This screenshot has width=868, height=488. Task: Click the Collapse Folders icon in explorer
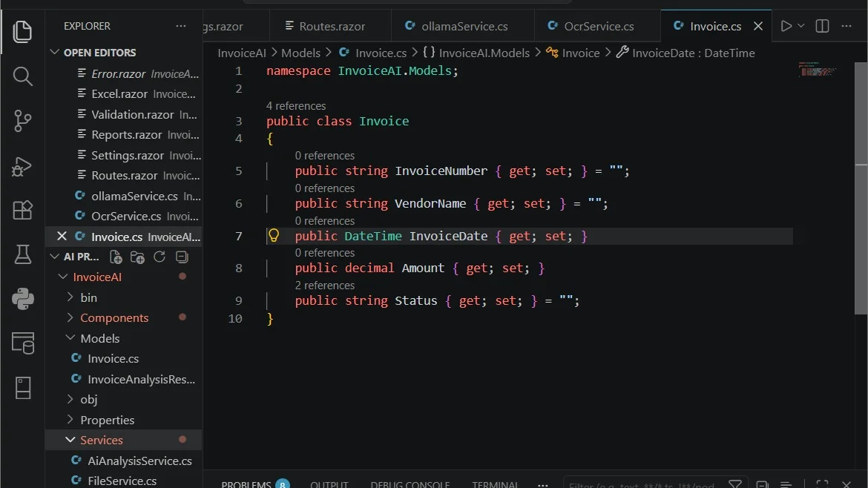point(182,257)
